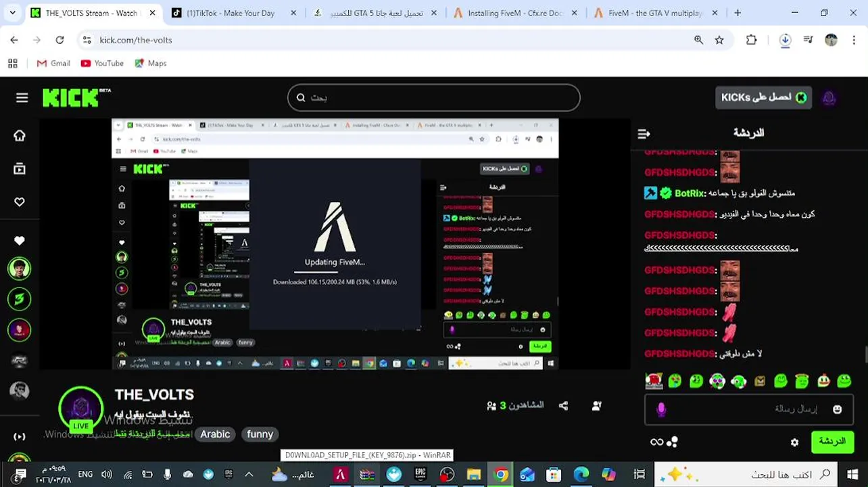
Task: Expand the system tray hidden icons chevron
Action: [249, 475]
